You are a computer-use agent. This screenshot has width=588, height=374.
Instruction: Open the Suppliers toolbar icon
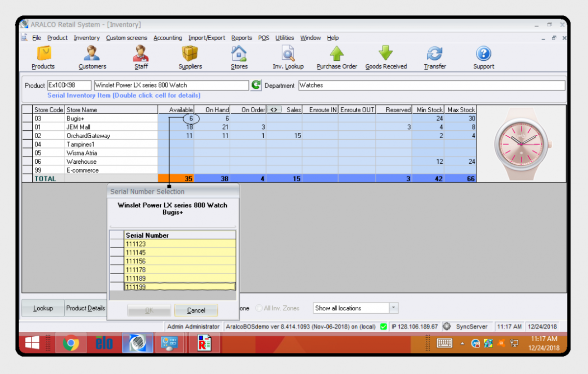[x=190, y=57]
